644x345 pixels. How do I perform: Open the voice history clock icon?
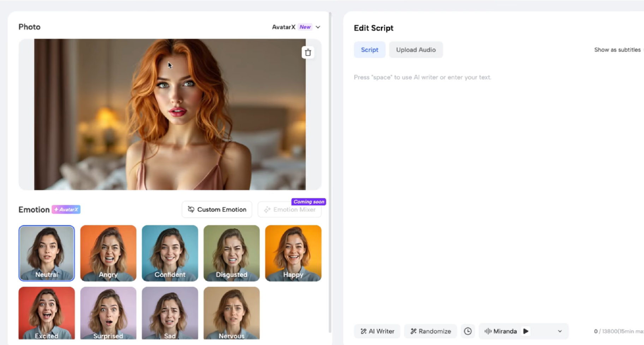click(x=467, y=331)
